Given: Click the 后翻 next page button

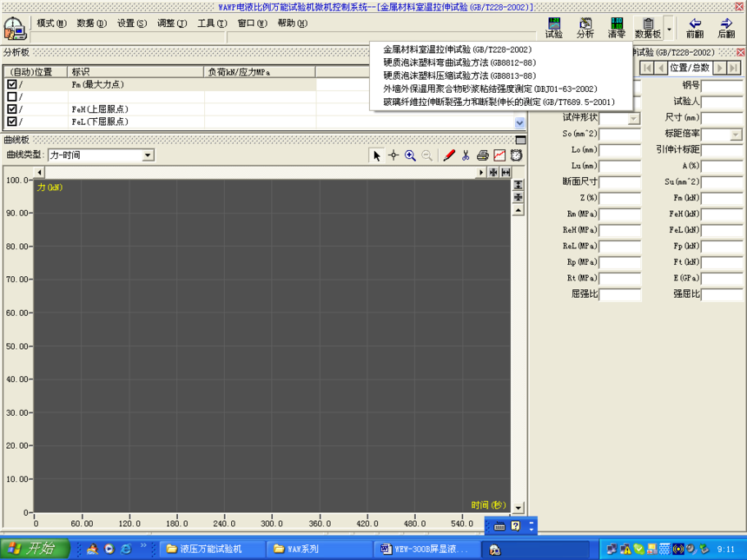Looking at the screenshot, I should 726,28.
